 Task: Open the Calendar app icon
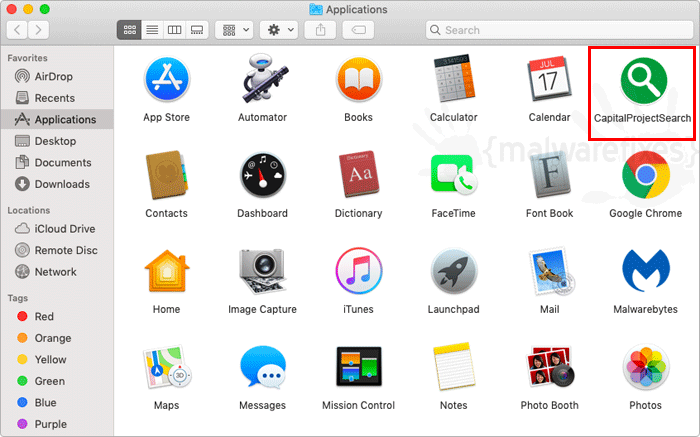click(x=549, y=79)
